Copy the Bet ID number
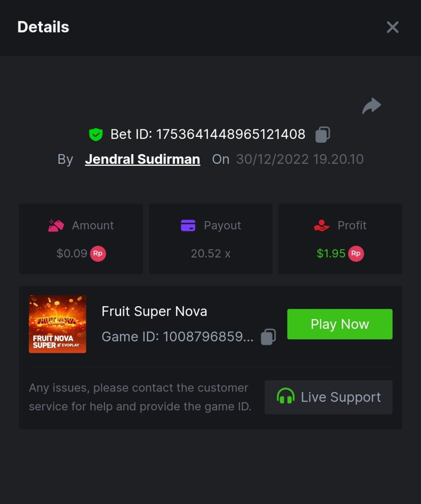This screenshot has width=421, height=504. click(x=322, y=134)
